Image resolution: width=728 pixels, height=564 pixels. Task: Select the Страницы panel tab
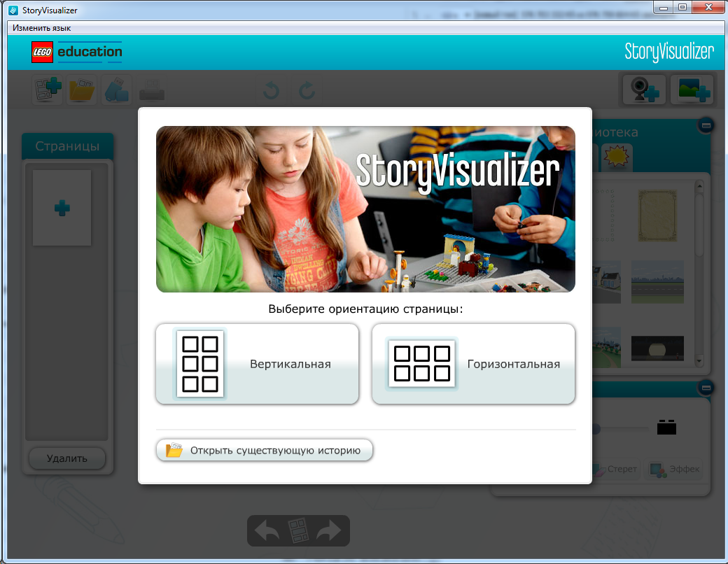(67, 146)
